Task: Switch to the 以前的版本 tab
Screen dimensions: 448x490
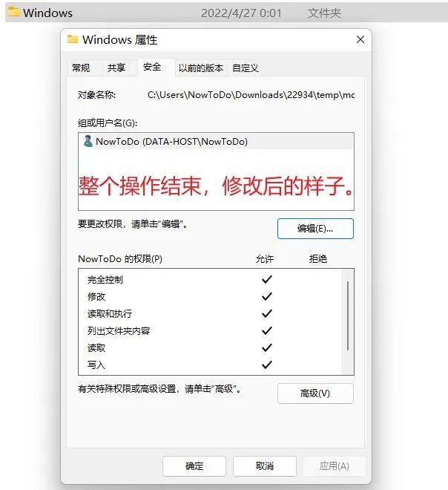Action: 201,68
